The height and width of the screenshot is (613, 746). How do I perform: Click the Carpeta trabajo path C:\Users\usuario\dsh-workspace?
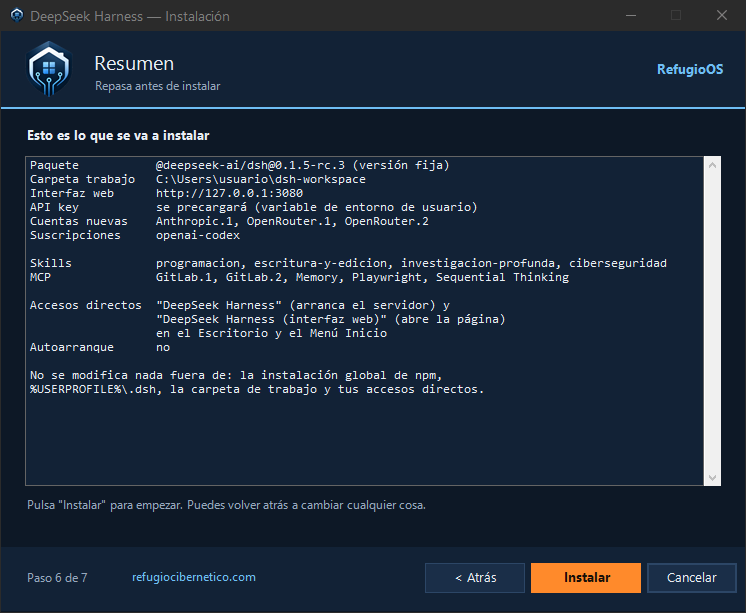click(261, 179)
